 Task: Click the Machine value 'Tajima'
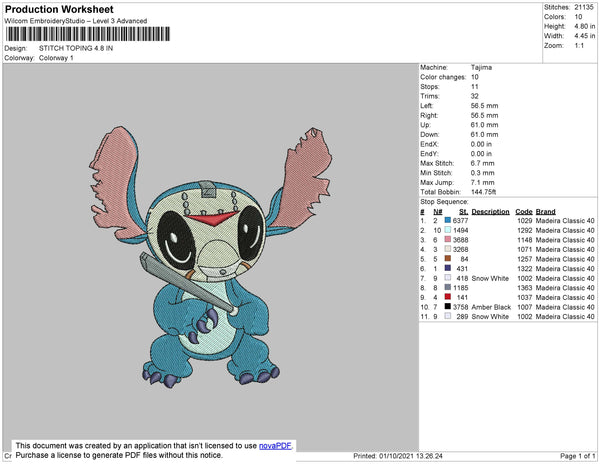[481, 67]
